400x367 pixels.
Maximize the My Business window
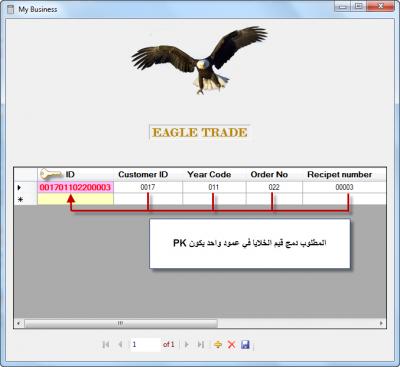pos(358,6)
